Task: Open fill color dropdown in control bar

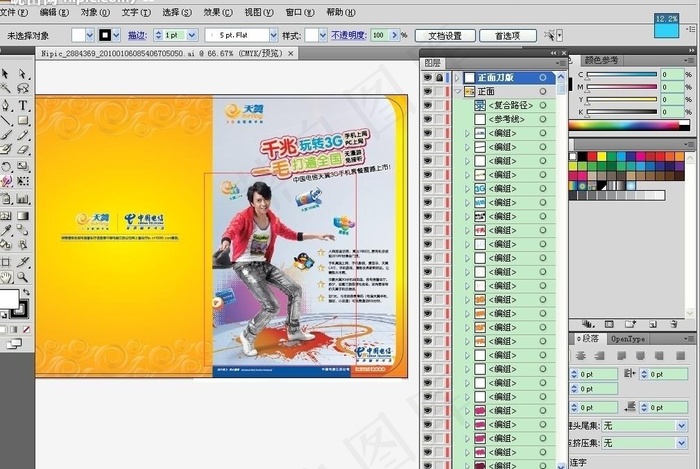Action: click(x=90, y=35)
